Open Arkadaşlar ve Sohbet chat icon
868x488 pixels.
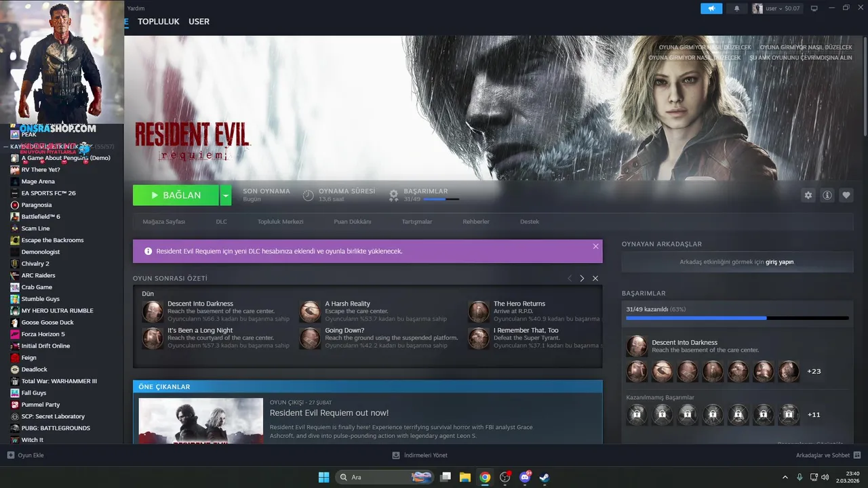point(857,455)
